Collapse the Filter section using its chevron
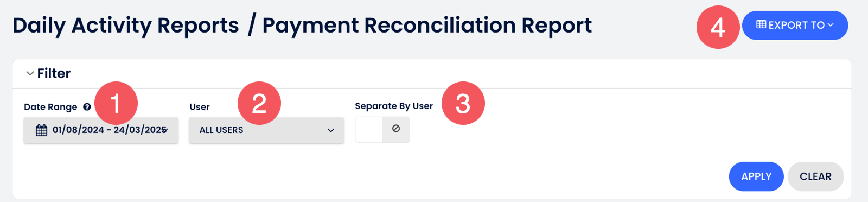 (x=30, y=73)
